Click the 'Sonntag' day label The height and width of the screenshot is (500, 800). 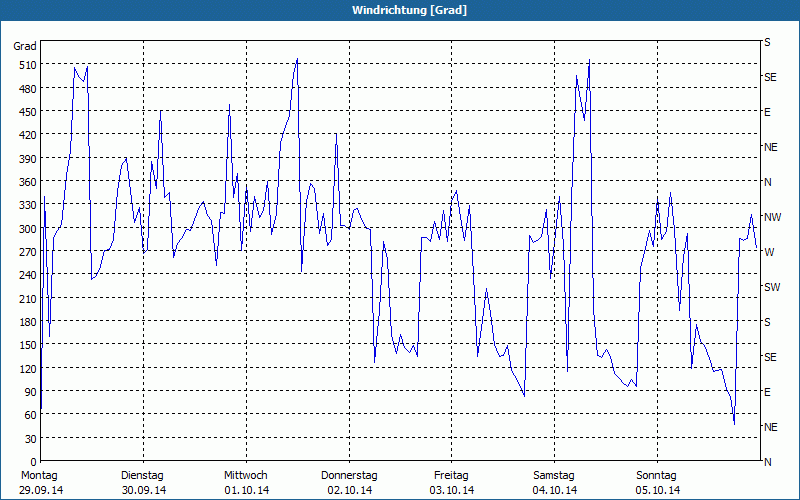(x=656, y=476)
